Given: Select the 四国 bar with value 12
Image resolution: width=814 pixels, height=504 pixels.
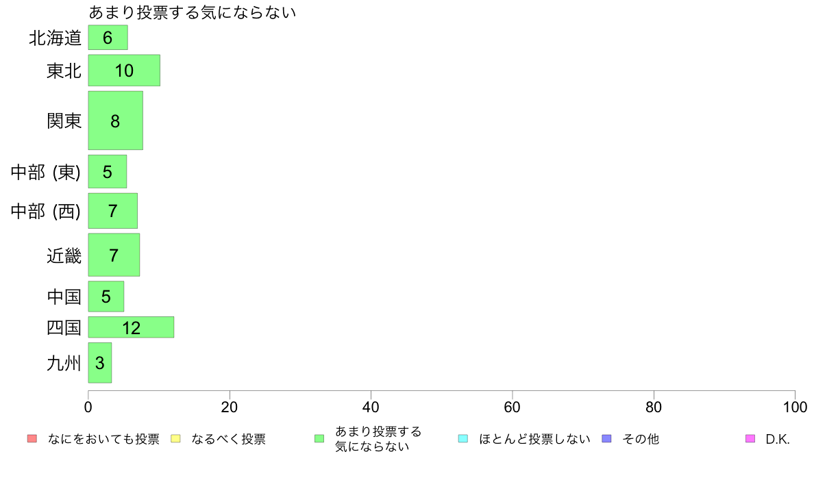Looking at the screenshot, I should point(131,327).
